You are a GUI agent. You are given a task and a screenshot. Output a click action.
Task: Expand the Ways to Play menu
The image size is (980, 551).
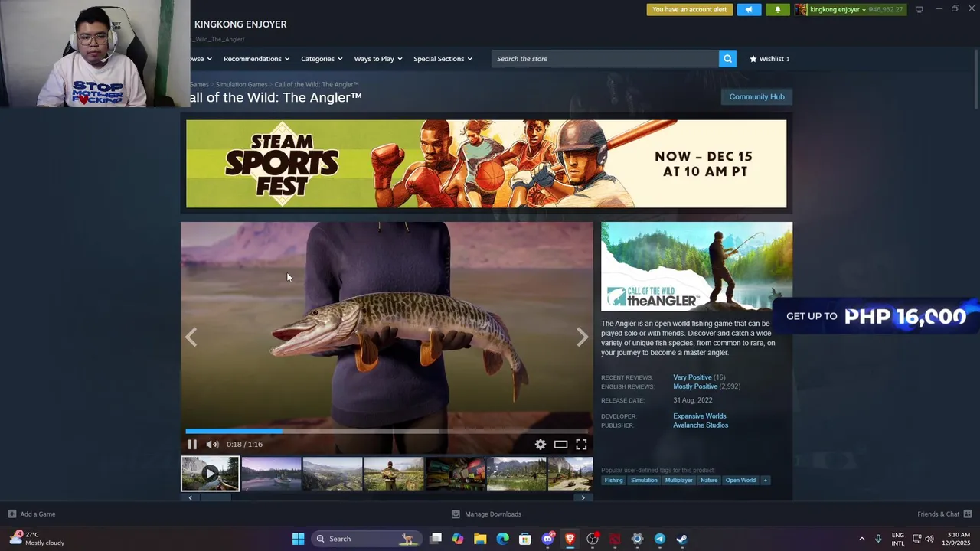click(378, 59)
